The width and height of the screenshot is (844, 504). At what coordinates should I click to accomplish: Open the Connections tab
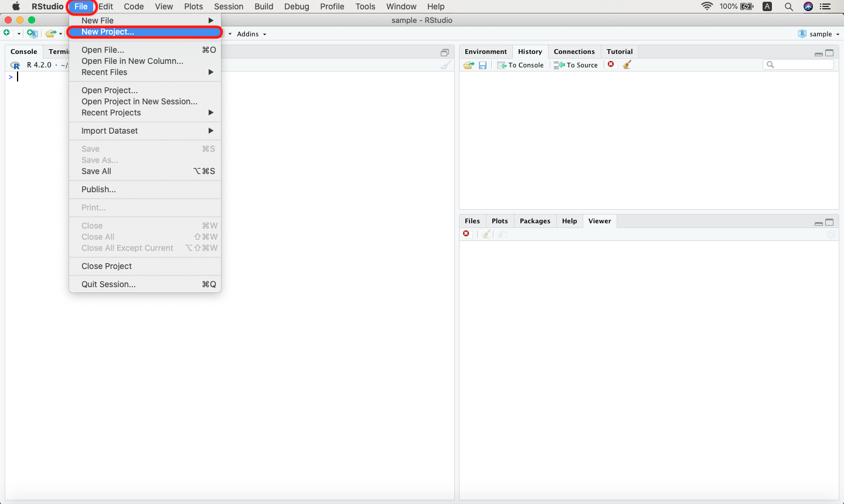pos(574,52)
